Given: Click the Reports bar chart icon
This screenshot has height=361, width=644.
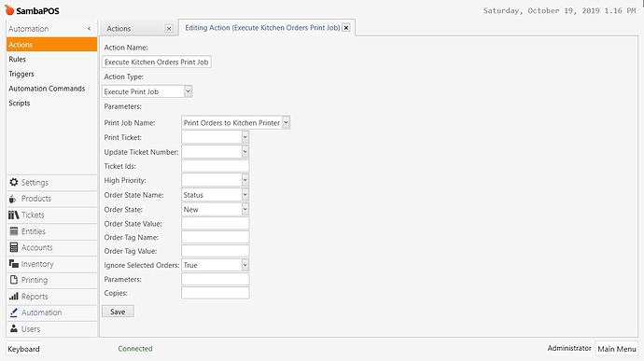Looking at the screenshot, I should [14, 296].
